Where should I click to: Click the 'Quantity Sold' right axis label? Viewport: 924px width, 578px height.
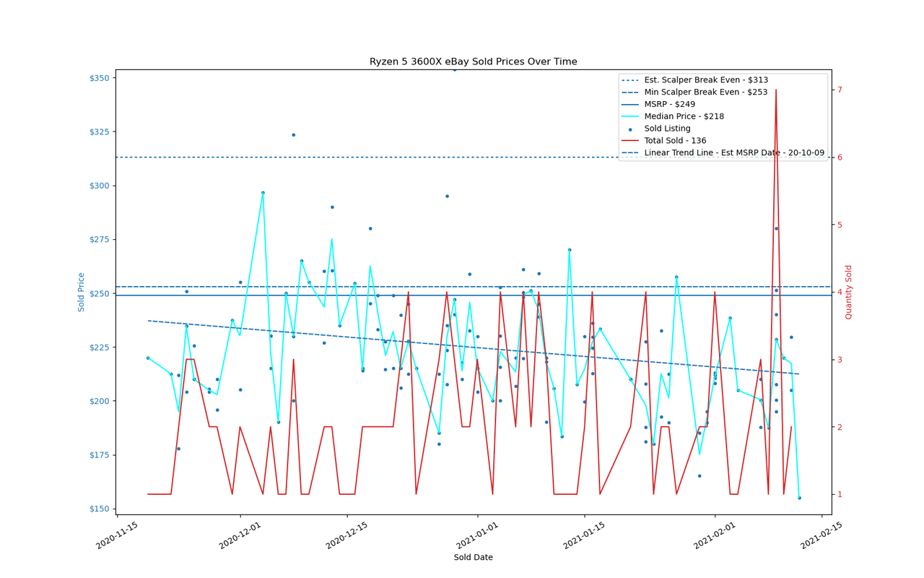point(849,292)
